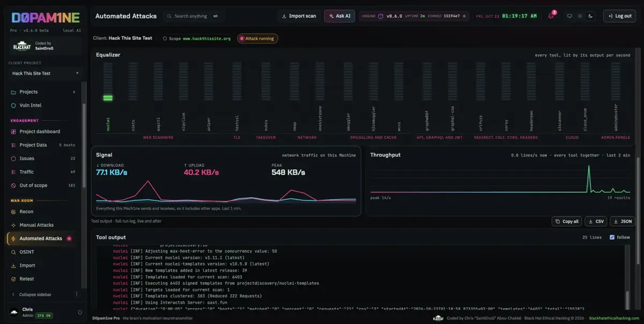Click the D0PAM1NE logo
644x324 pixels.
pos(46,17)
